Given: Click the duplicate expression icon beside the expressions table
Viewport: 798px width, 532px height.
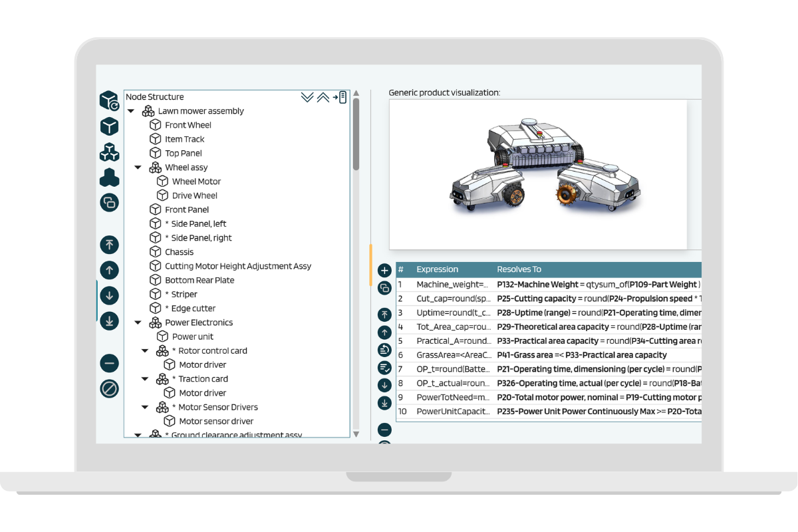Looking at the screenshot, I should point(384,287).
